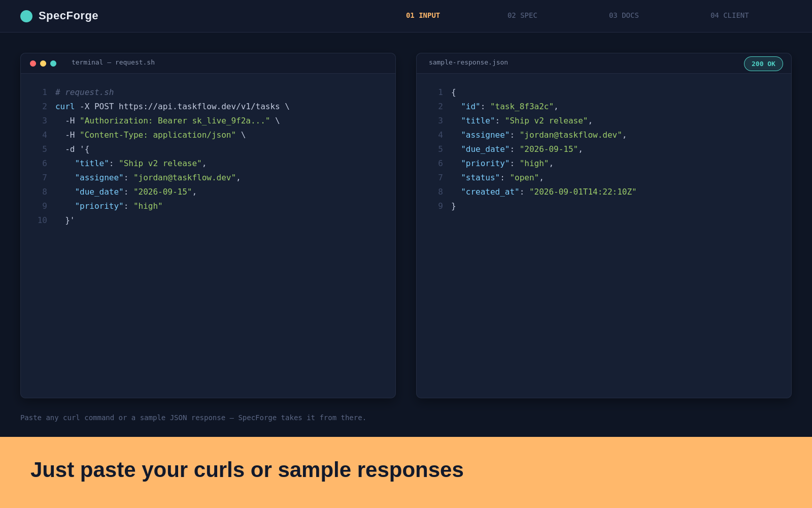Click the Authorization Bearer header line
812x508 pixels.
click(x=173, y=121)
